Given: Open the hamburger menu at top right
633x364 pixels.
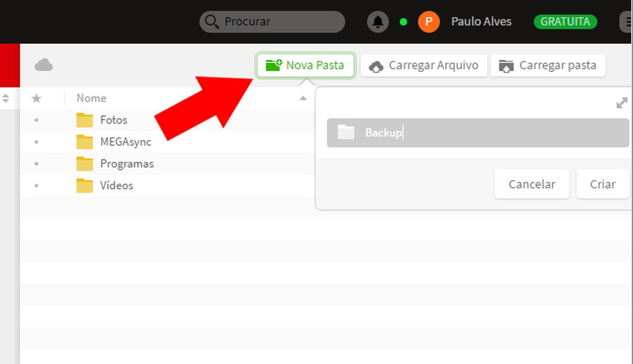Looking at the screenshot, I should 626,22.
